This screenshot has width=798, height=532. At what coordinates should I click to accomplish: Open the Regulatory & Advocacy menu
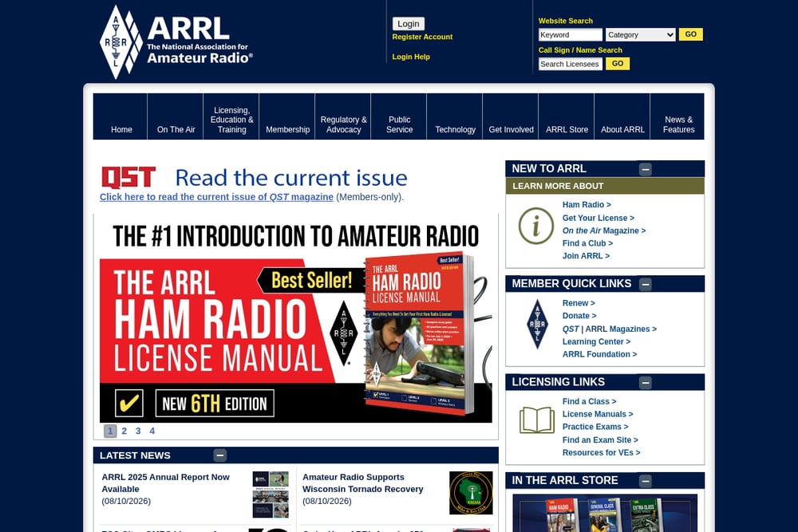pos(343,116)
